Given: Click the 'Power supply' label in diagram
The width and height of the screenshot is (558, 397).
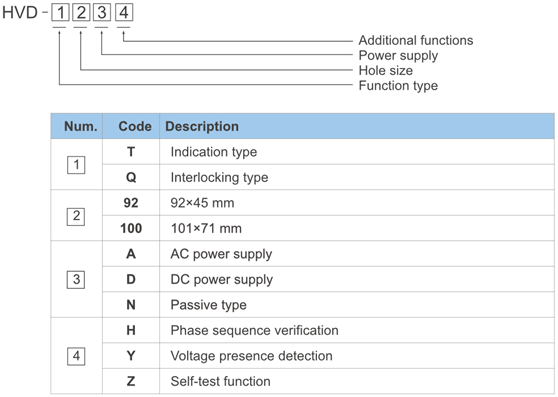Looking at the screenshot, I should click(x=398, y=56).
